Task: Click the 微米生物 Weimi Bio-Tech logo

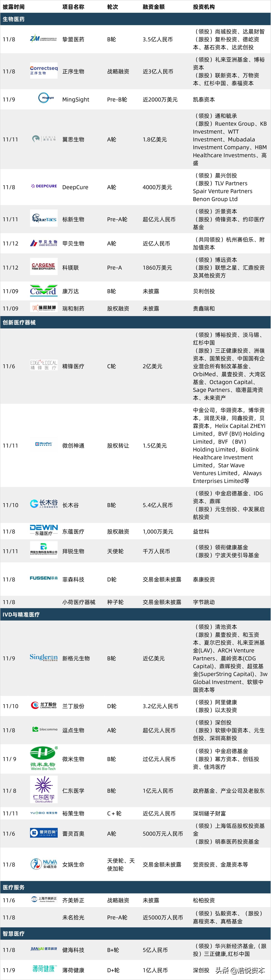Action: coord(44,758)
